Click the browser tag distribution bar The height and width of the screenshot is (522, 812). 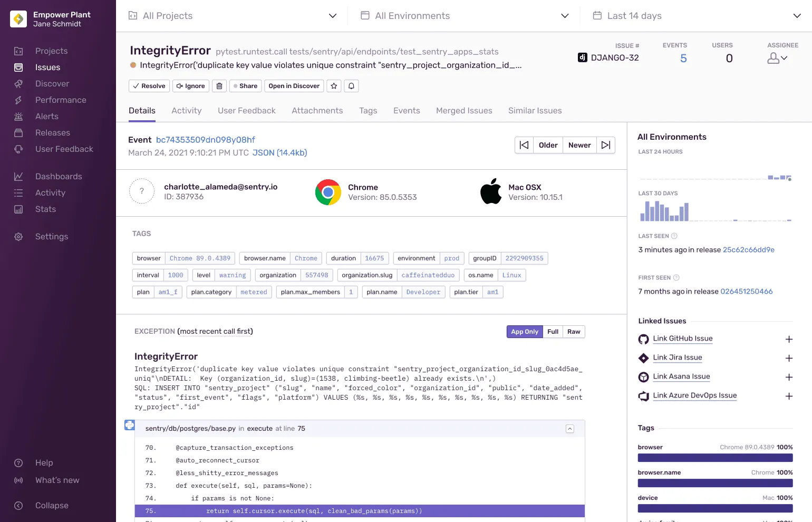pyautogui.click(x=715, y=458)
